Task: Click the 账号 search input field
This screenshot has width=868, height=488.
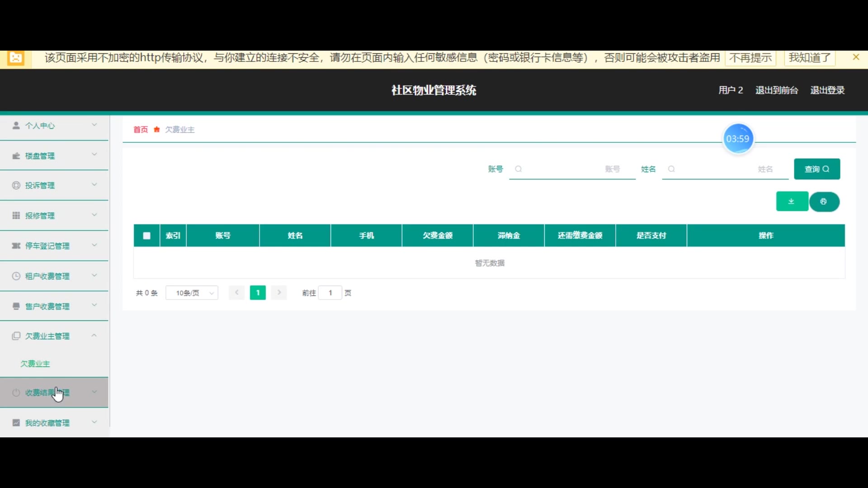Action: pyautogui.click(x=572, y=169)
